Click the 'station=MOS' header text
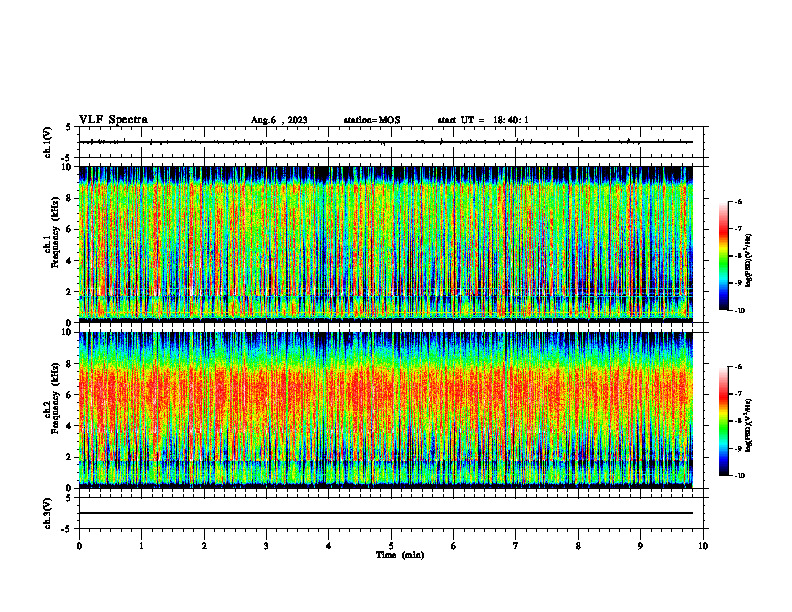This screenshot has height=612, width=792. [372, 120]
